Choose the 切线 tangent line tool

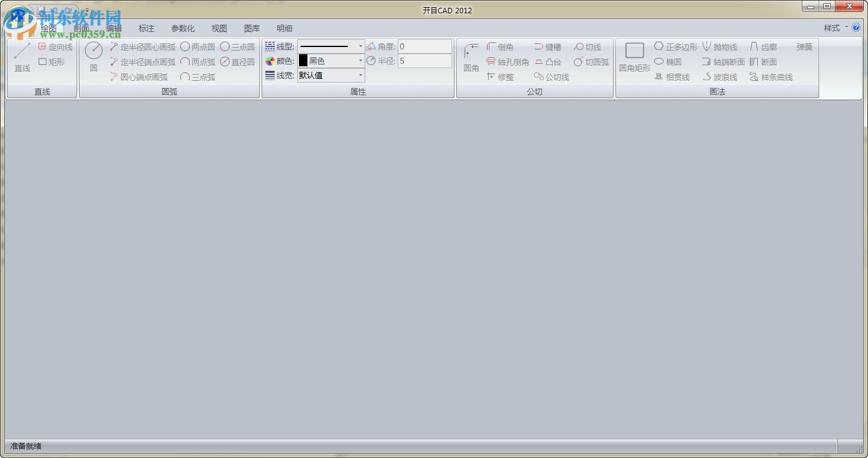(588, 47)
